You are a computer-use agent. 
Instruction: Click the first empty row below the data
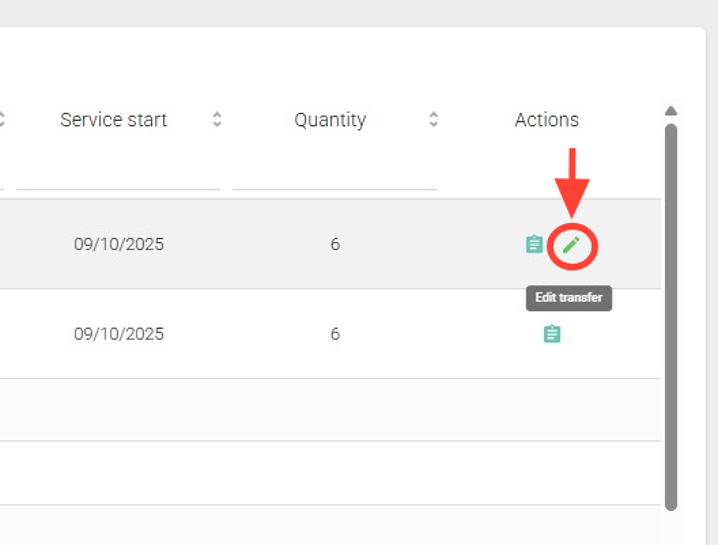pyautogui.click(x=330, y=410)
